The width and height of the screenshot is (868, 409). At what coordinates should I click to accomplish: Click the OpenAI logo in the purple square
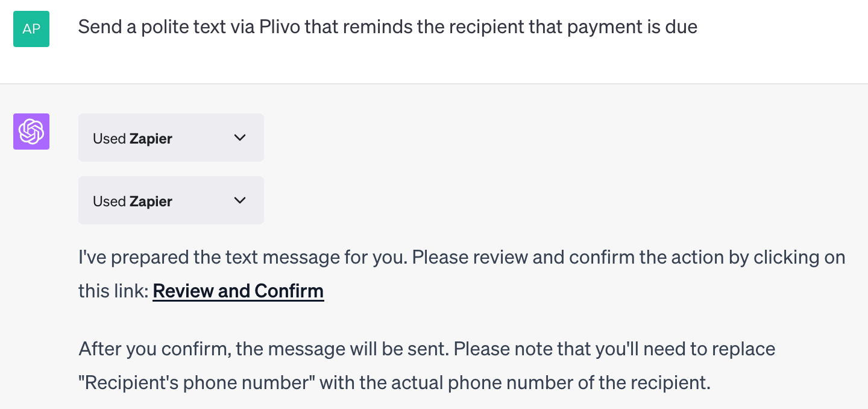click(x=31, y=131)
